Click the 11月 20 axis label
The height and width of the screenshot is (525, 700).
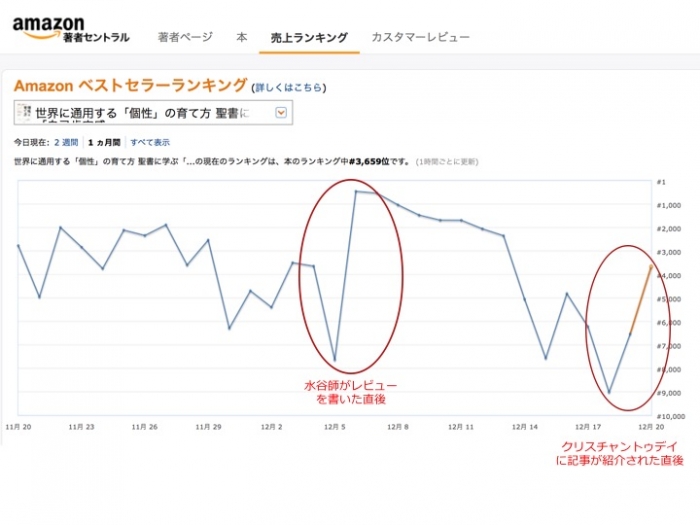pyautogui.click(x=18, y=427)
